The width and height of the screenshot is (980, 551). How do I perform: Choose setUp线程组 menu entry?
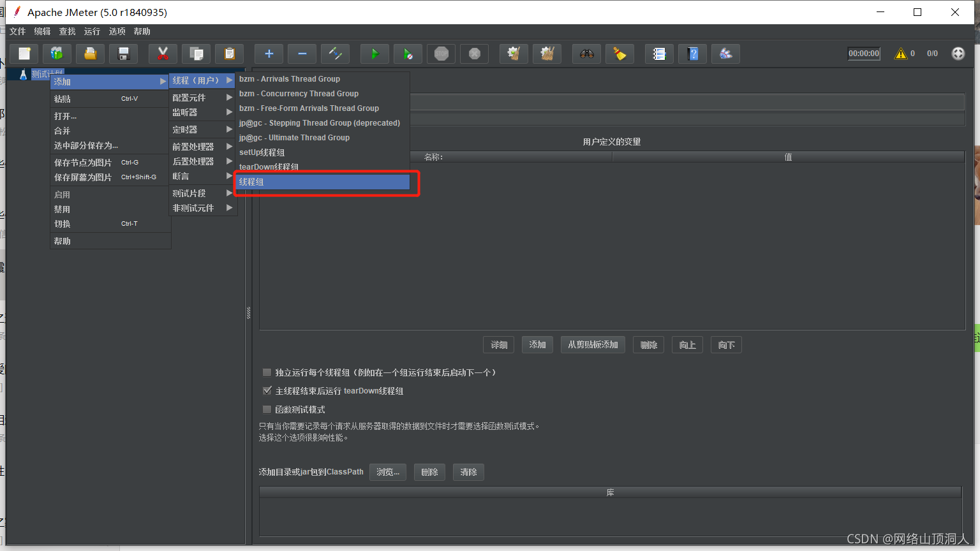tap(323, 152)
